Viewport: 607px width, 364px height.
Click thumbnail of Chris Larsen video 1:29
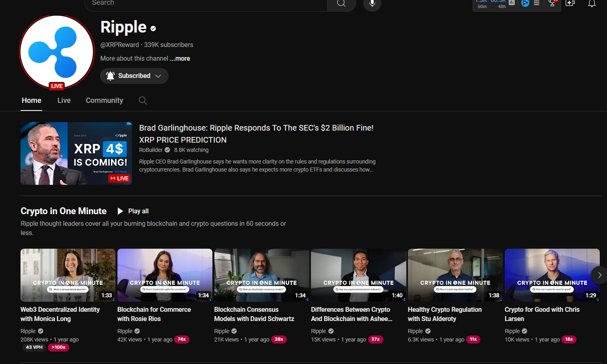tap(552, 275)
